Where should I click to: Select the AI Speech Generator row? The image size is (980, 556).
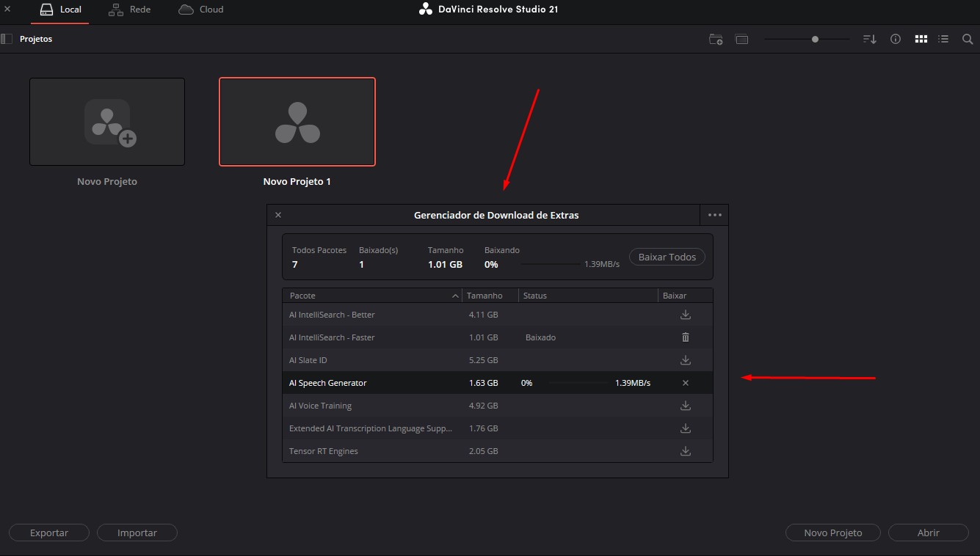[498, 383]
